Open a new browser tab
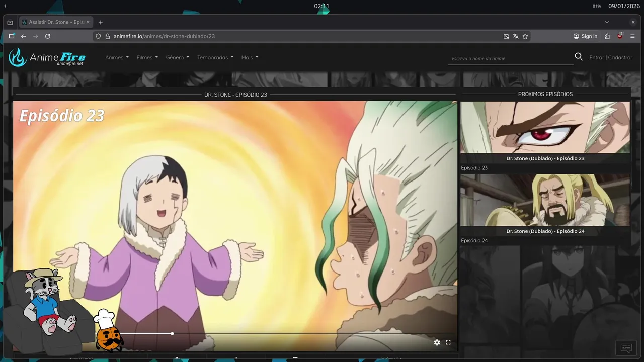The height and width of the screenshot is (362, 644). (x=101, y=22)
